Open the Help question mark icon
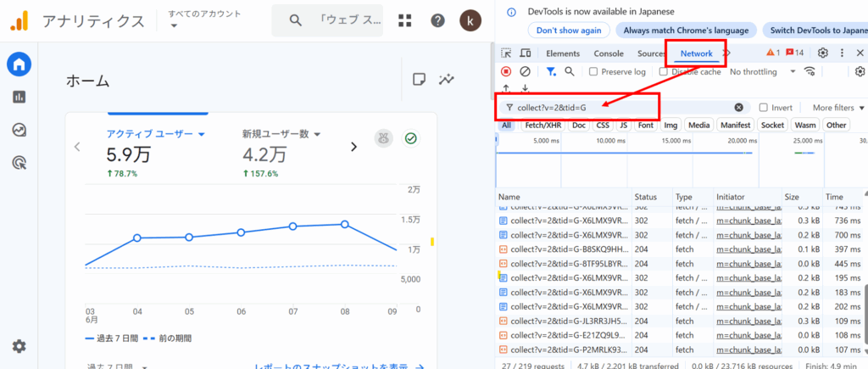 click(x=438, y=20)
